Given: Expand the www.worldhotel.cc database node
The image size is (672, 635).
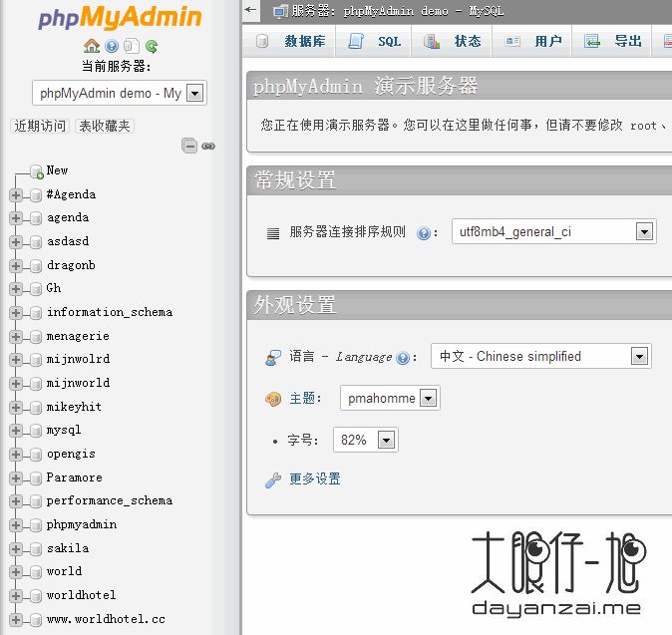Looking at the screenshot, I should point(15,620).
